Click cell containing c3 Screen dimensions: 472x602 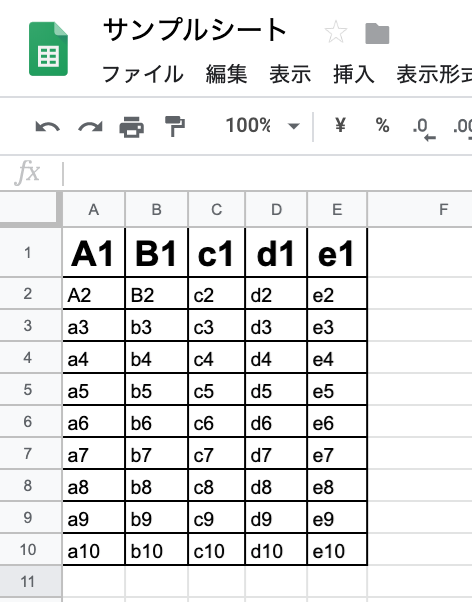point(217,326)
